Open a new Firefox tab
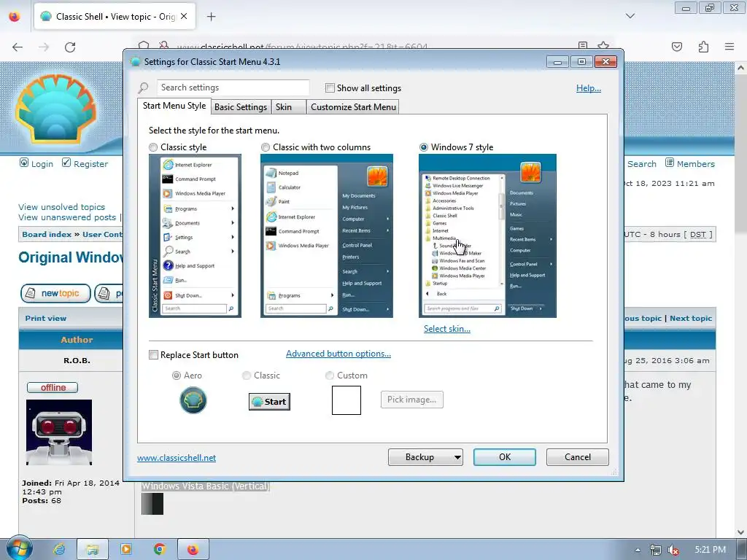This screenshot has height=560, width=747. point(211,17)
